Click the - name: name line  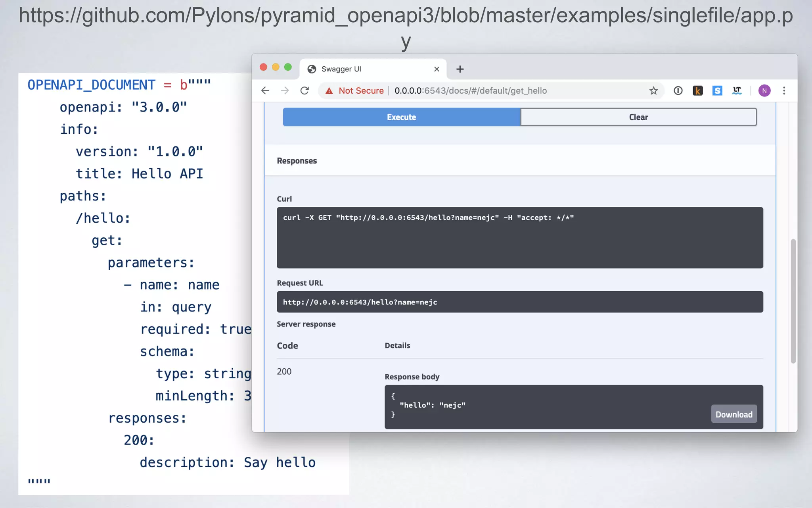pos(171,285)
